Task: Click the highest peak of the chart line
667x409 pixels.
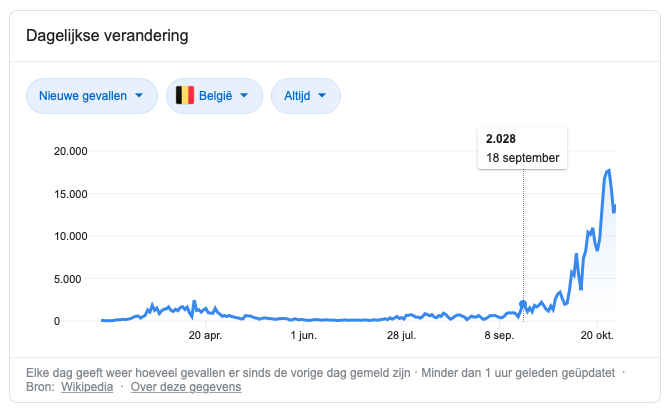Action: pos(608,170)
